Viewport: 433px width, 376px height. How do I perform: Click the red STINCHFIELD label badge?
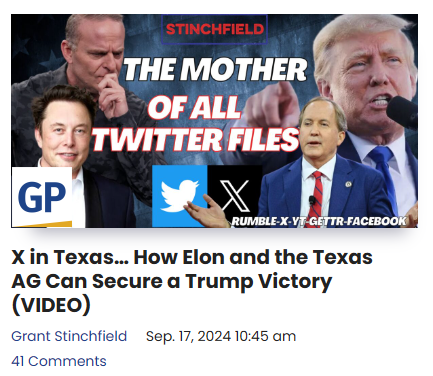click(x=214, y=29)
